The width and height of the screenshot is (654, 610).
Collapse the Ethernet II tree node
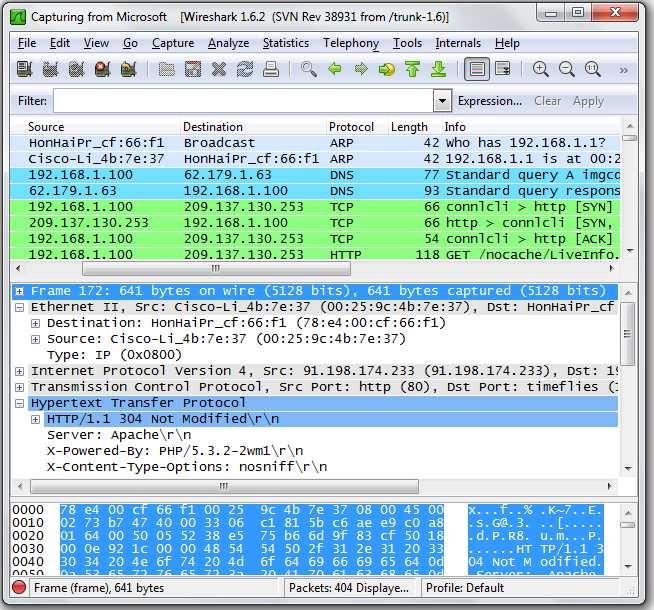(19, 307)
